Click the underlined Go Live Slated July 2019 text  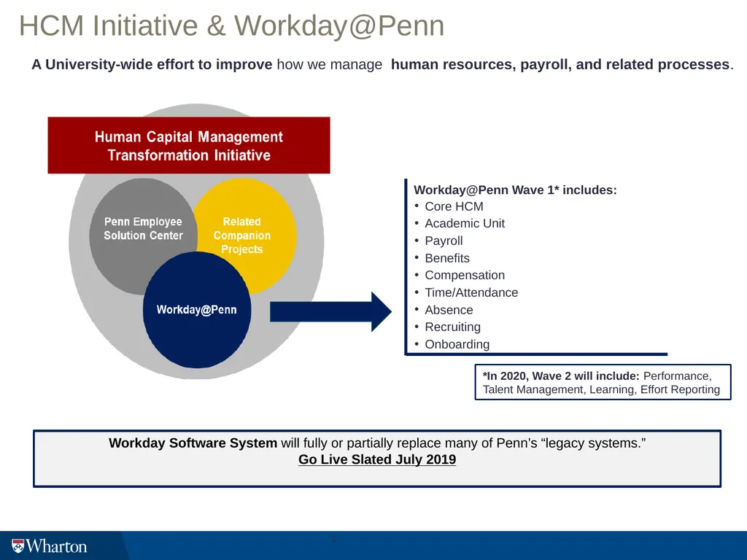[x=377, y=459]
